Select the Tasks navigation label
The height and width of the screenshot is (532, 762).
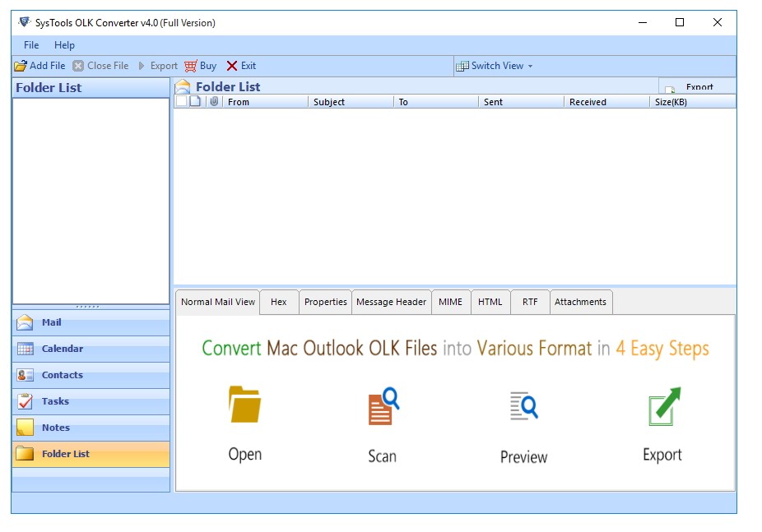click(x=55, y=401)
